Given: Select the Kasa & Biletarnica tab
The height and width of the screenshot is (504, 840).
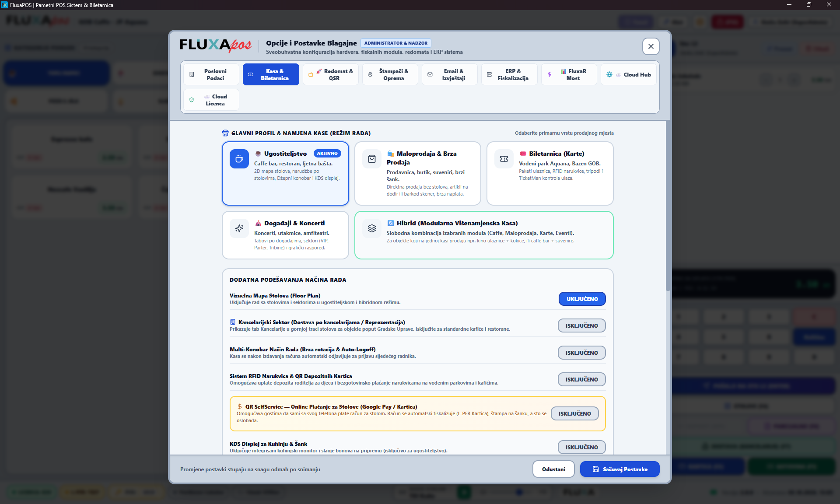Looking at the screenshot, I should (x=271, y=74).
